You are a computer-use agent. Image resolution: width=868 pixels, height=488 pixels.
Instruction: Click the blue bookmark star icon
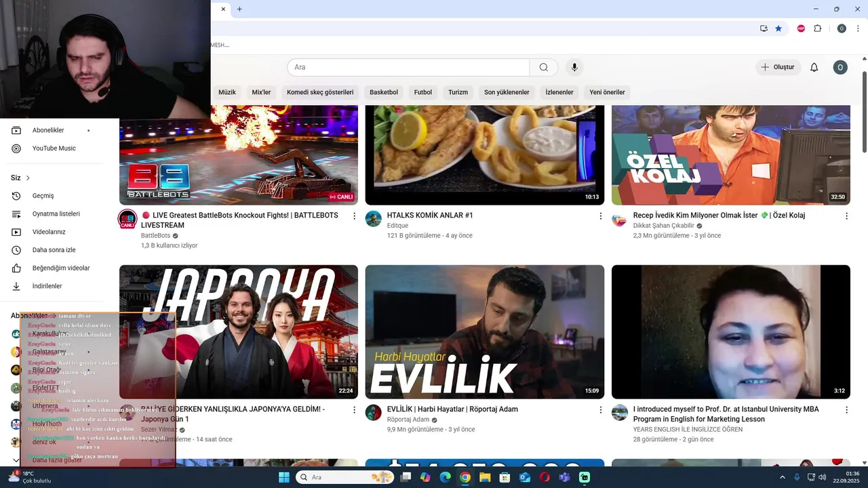click(778, 28)
